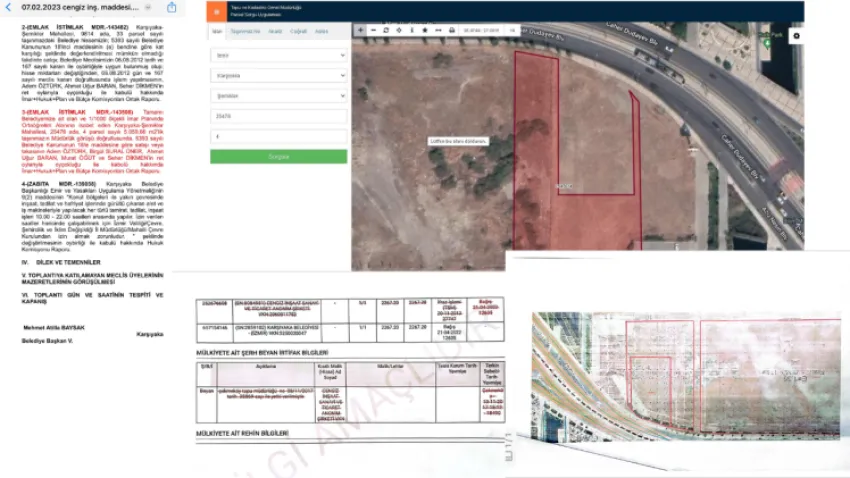Expand the Şemikler neighborhood dropdown
Image resolution: width=850 pixels, height=478 pixels.
point(278,95)
